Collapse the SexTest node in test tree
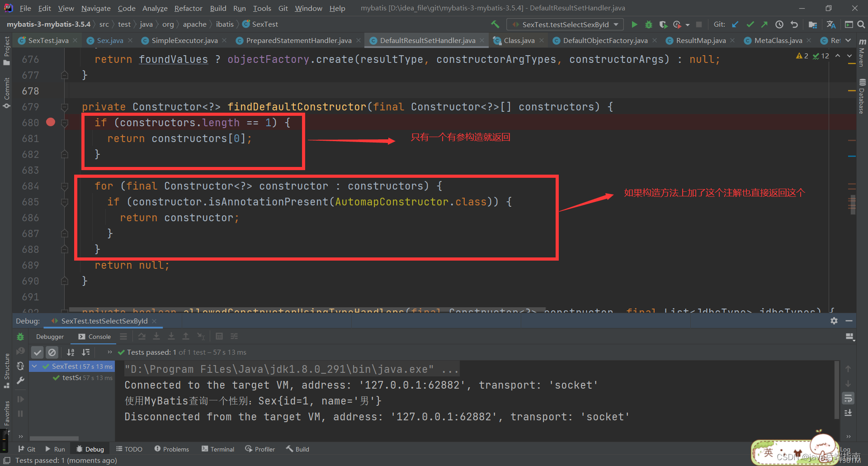Screen dimensions: 868x466 click(x=34, y=366)
